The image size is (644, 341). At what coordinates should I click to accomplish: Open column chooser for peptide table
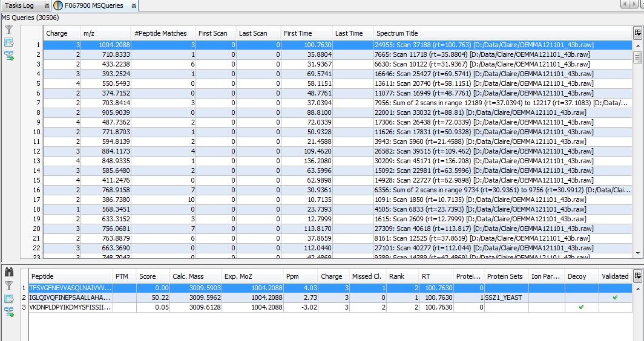point(637,276)
